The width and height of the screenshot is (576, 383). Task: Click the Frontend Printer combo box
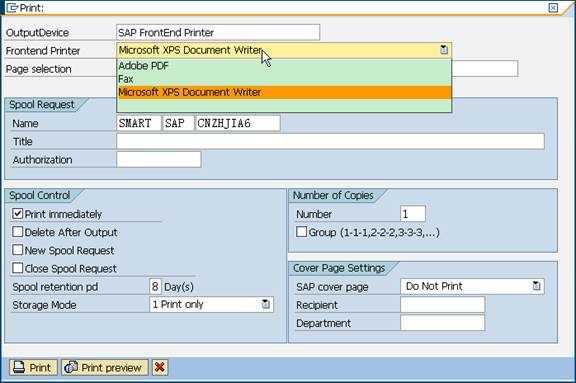[x=284, y=50]
